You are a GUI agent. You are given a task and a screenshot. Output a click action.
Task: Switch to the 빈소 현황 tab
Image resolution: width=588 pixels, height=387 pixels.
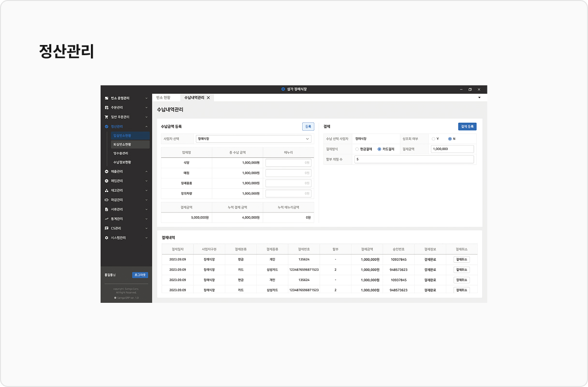coord(163,98)
